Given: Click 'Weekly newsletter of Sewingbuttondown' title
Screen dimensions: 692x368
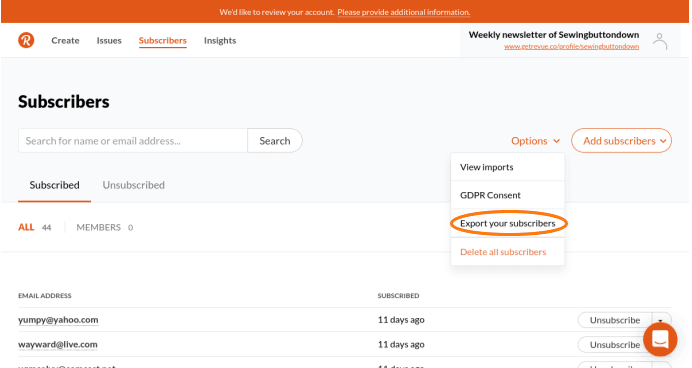Looking at the screenshot, I should [x=554, y=35].
